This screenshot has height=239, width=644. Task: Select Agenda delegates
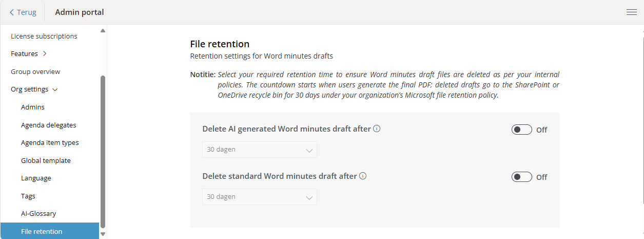[49, 125]
